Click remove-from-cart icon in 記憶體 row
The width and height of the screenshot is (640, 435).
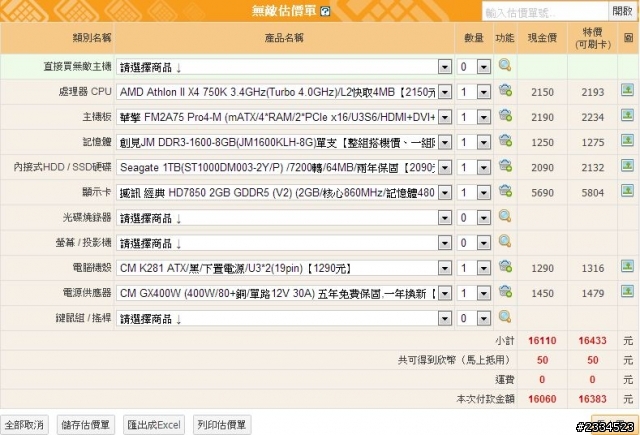505,141
